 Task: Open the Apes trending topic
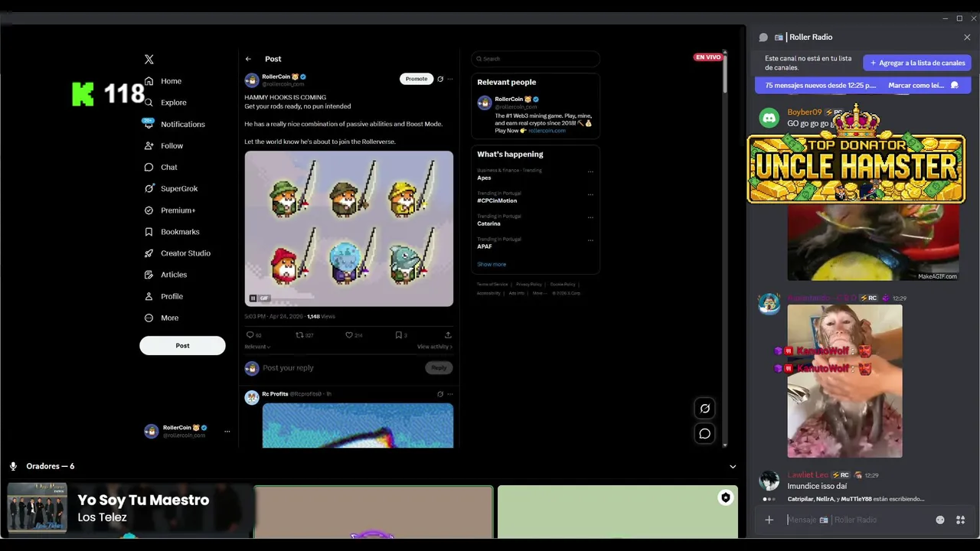click(484, 178)
